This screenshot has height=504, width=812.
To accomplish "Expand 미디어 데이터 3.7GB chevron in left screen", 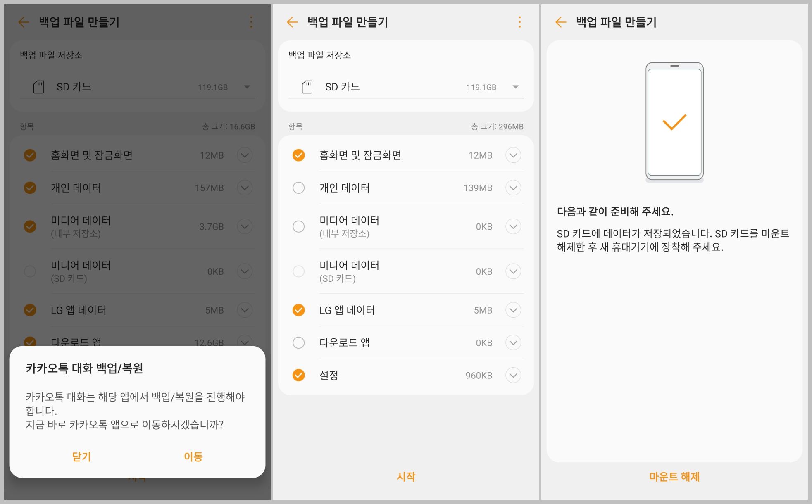I will [x=245, y=226].
